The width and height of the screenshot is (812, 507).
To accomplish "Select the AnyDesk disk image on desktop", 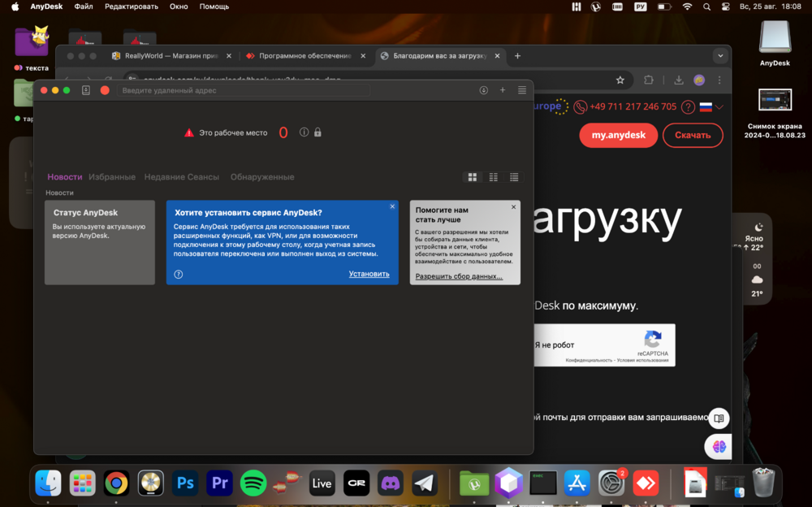I will [x=775, y=44].
